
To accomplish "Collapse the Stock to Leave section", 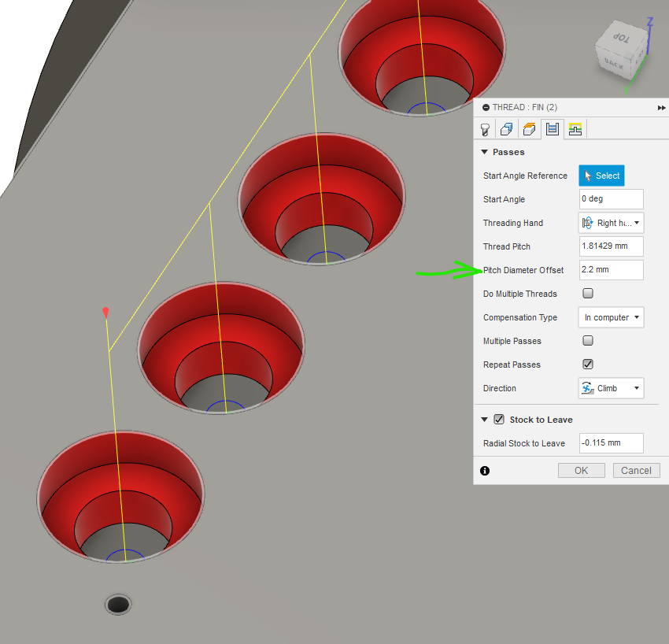I will click(x=485, y=420).
